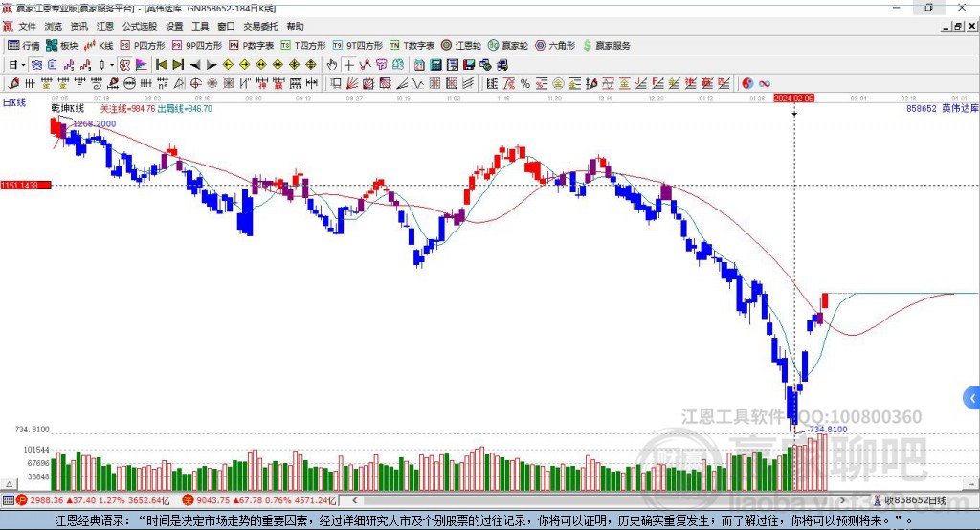
Task: Click the 出局线=846.70 label
Action: click(x=185, y=109)
